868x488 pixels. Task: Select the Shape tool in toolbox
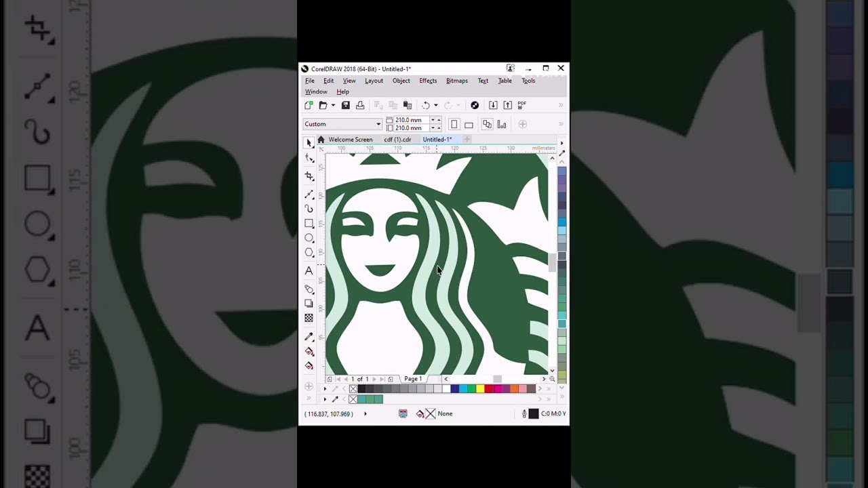coord(309,159)
